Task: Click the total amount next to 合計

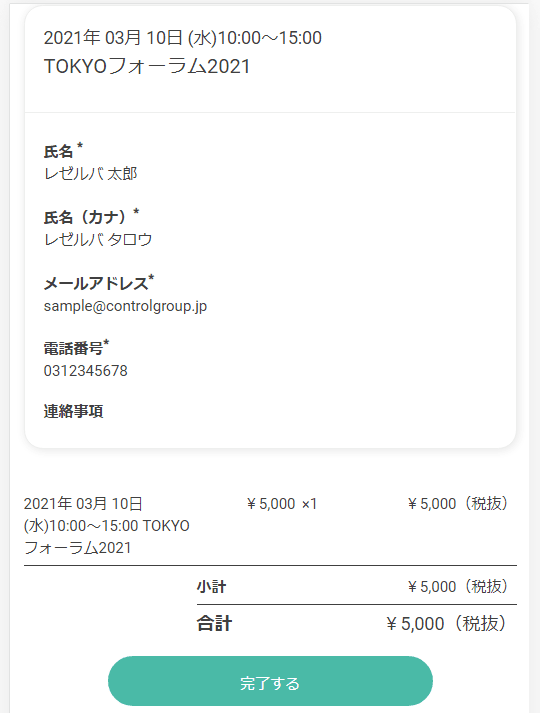Action: [445, 623]
